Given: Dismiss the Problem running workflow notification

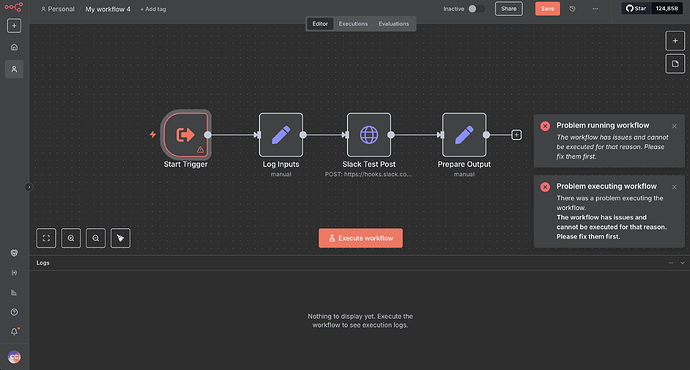Looking at the screenshot, I should tap(674, 126).
